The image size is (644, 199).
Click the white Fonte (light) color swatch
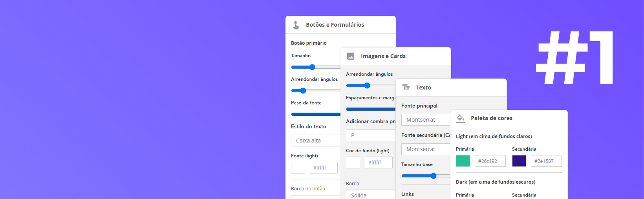point(298,168)
